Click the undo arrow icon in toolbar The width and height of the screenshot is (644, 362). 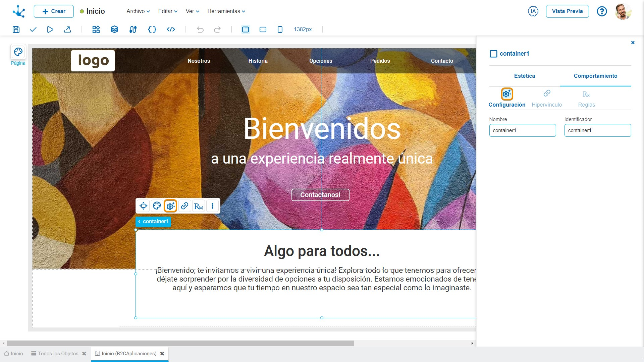(x=200, y=29)
